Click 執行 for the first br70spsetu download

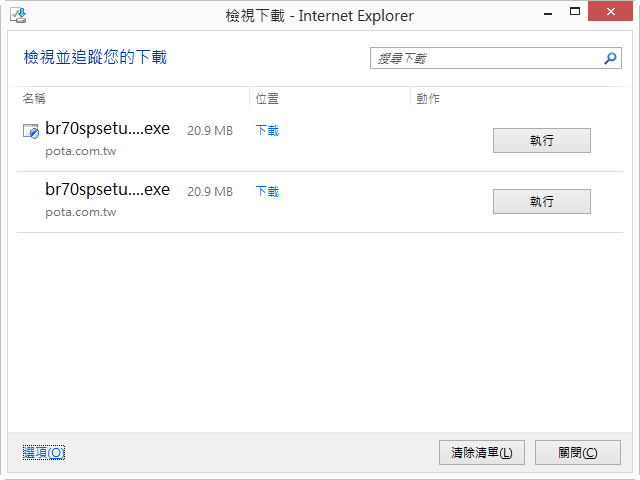[542, 140]
